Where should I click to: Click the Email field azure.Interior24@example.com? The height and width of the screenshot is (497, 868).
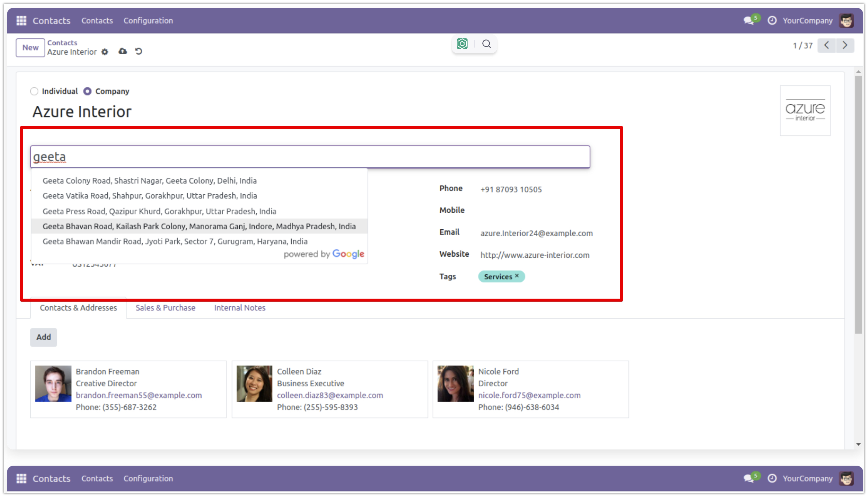(537, 233)
